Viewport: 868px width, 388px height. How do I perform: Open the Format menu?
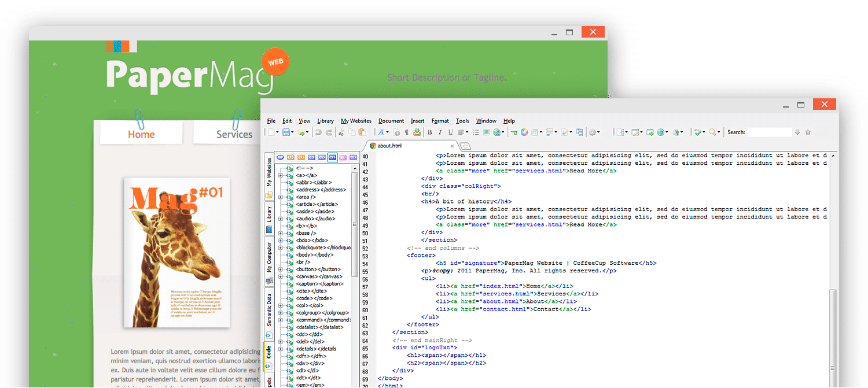pyautogui.click(x=440, y=121)
